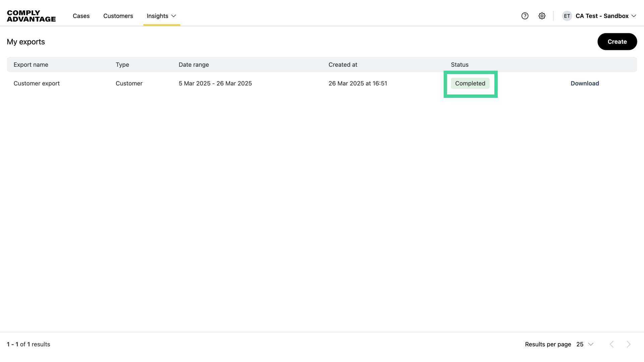Click the Created at column header
This screenshot has height=362, width=644.
(x=342, y=65)
